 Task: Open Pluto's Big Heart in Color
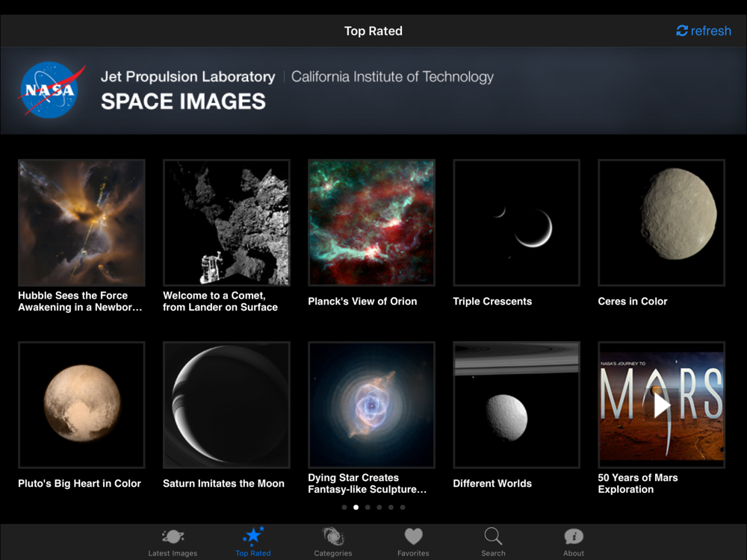point(81,405)
